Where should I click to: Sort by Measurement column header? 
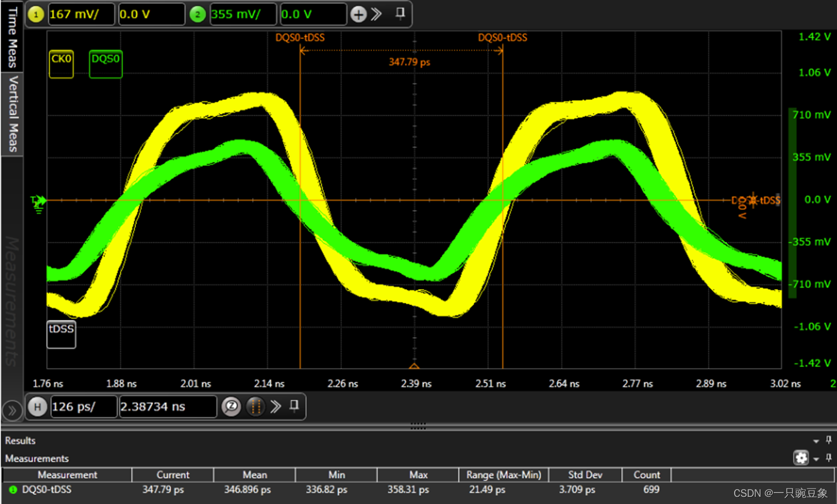(67, 475)
